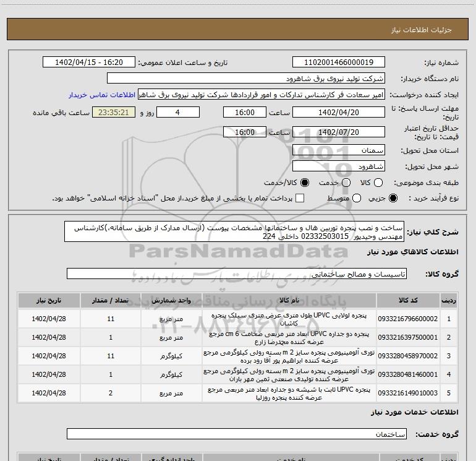Image resolution: width=476 pixels, height=461 pixels.
Task: Click the remaining time counter 23:35:21
Action: (x=114, y=112)
